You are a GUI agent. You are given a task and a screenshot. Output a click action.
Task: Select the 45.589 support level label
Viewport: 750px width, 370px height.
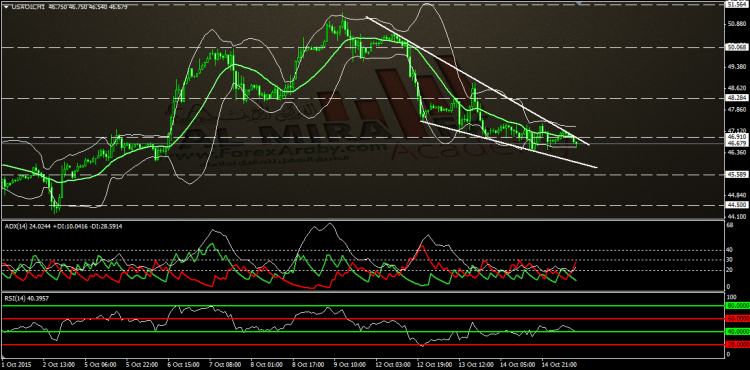click(737, 174)
